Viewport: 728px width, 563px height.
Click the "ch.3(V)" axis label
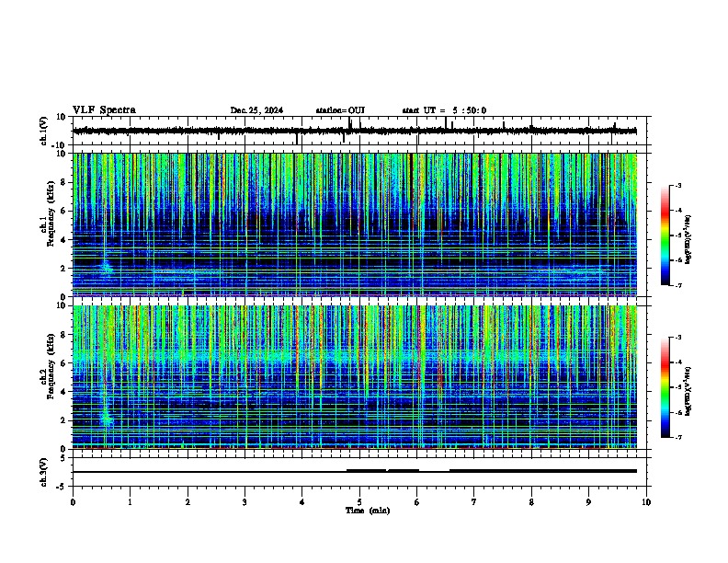point(44,472)
